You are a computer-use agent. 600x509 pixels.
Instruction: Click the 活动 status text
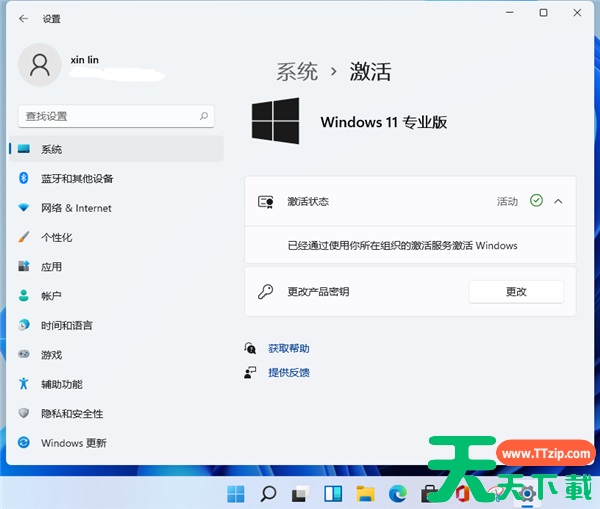click(507, 201)
